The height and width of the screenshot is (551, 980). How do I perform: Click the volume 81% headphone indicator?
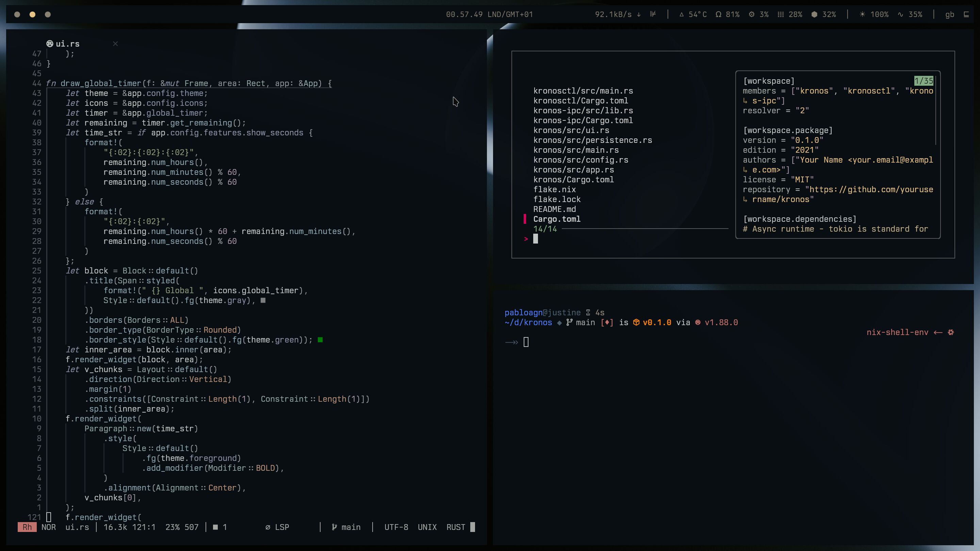click(727, 14)
